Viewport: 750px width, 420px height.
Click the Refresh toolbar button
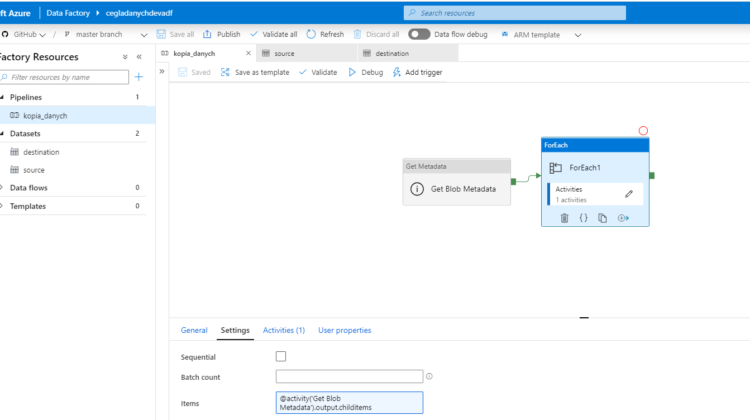[x=325, y=34]
